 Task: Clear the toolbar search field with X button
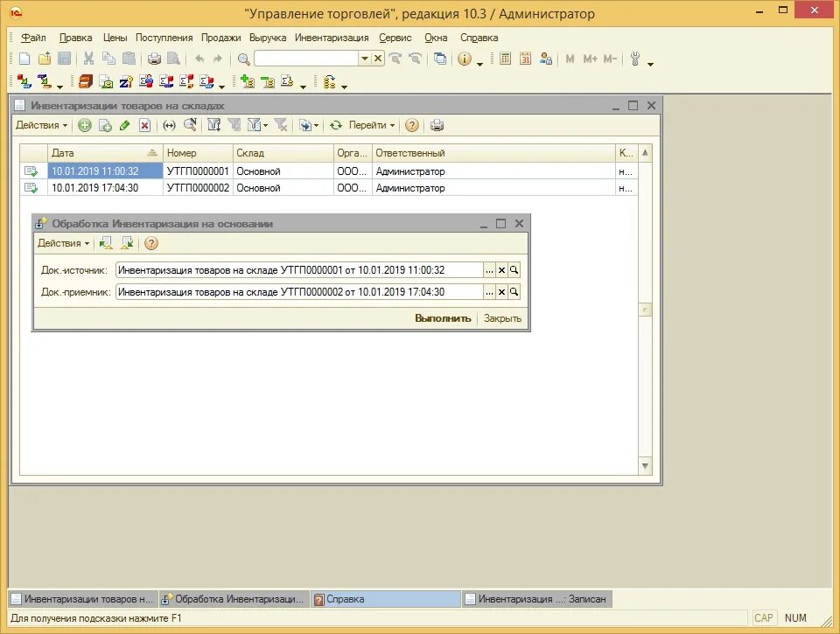(378, 59)
